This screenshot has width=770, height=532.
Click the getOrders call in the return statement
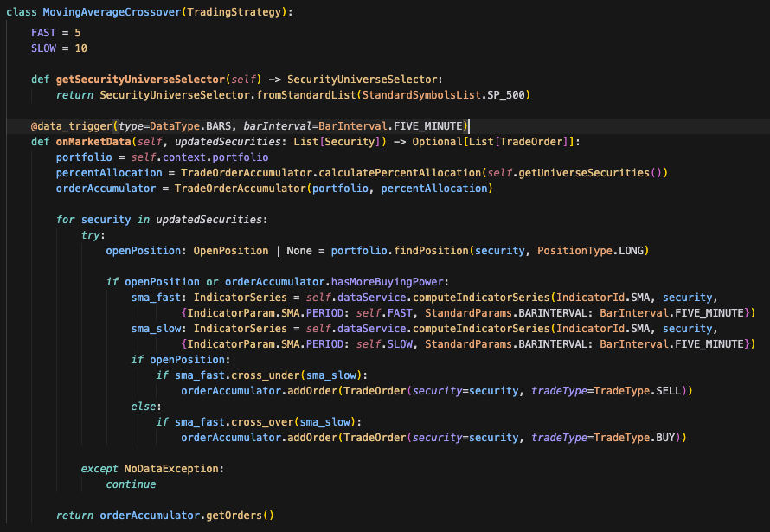pos(234,515)
